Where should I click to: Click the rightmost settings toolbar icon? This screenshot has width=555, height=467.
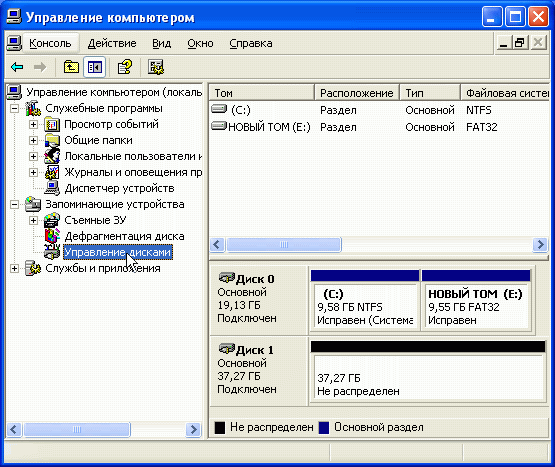point(156,67)
